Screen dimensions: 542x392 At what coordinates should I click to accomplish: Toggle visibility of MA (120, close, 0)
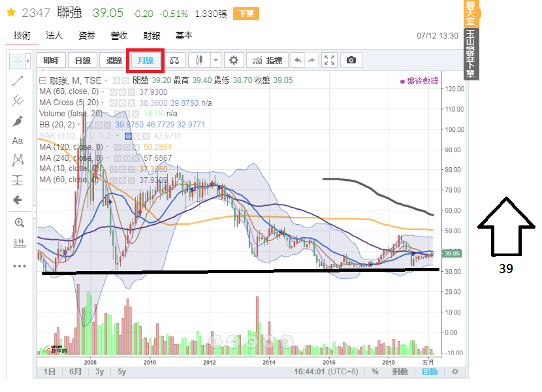118,148
